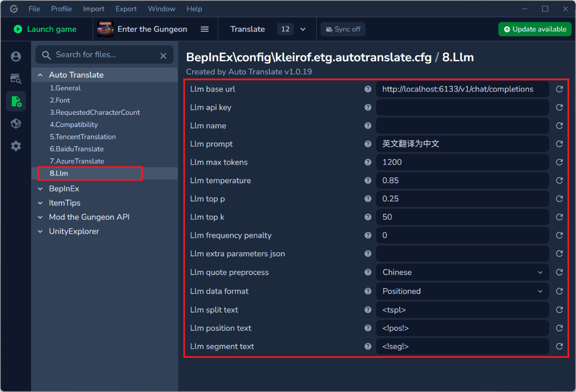The width and height of the screenshot is (576, 392).
Task: Open the File menu
Action: (x=34, y=9)
